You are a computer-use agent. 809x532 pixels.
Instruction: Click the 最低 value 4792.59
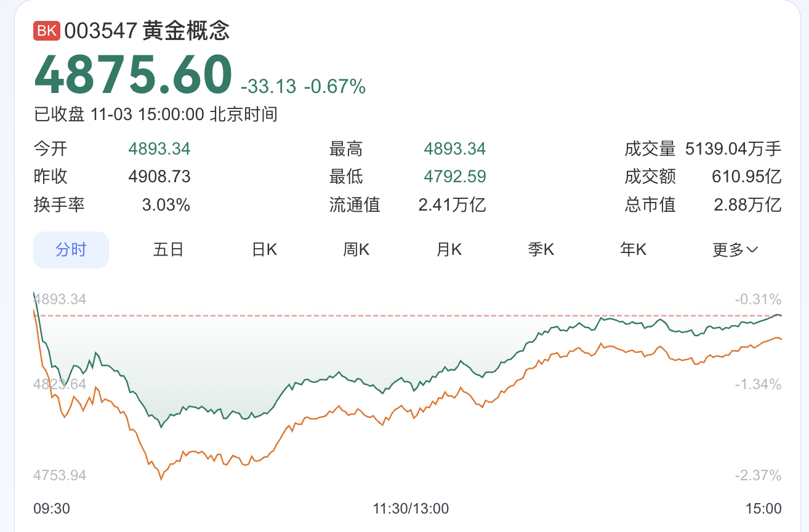455,177
